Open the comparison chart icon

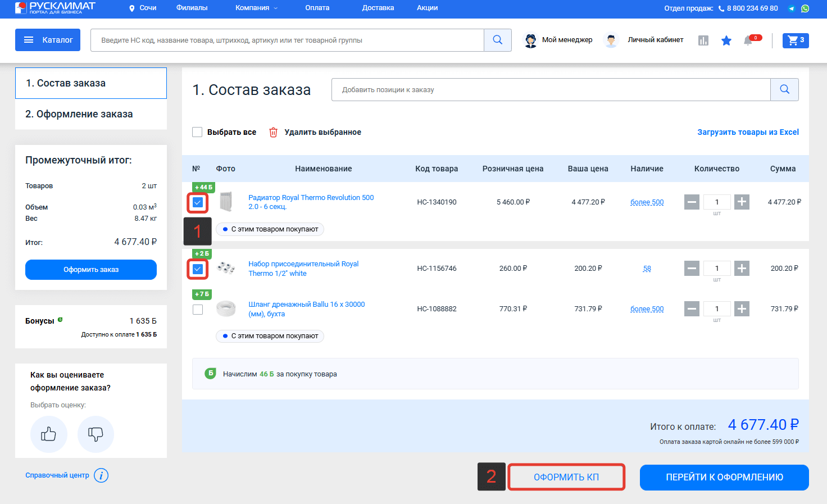click(x=703, y=40)
